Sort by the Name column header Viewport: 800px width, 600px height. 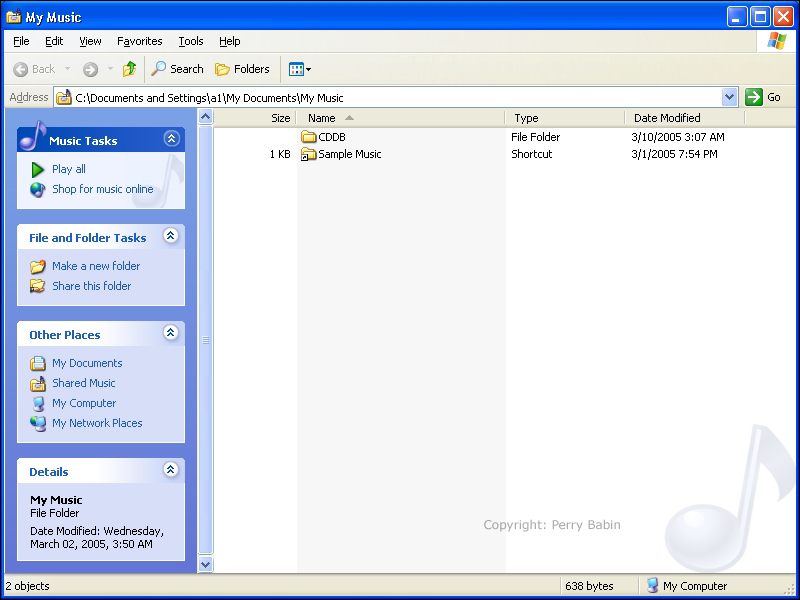(401, 118)
